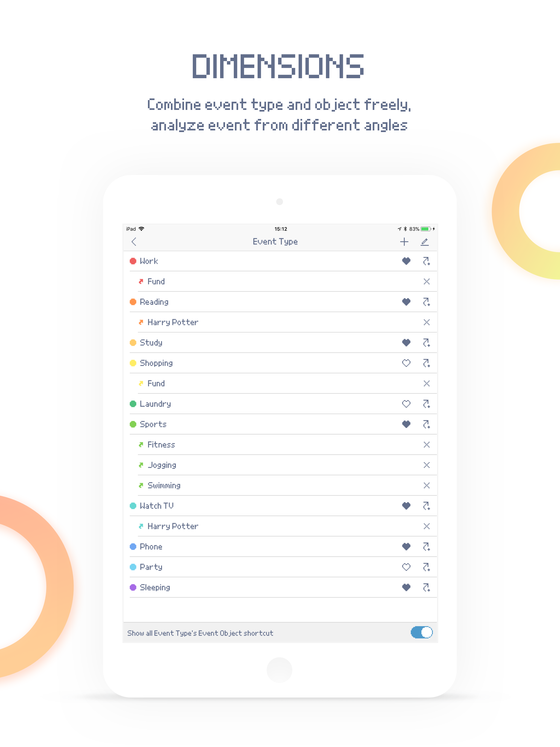Toggle Show all Event Object shortcut switch
This screenshot has height=747, width=560.
pyautogui.click(x=421, y=632)
